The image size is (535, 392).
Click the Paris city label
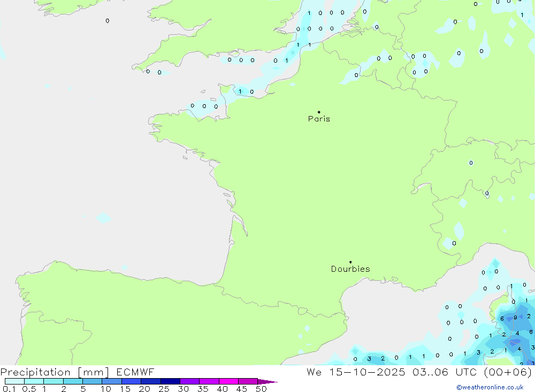pos(319,119)
